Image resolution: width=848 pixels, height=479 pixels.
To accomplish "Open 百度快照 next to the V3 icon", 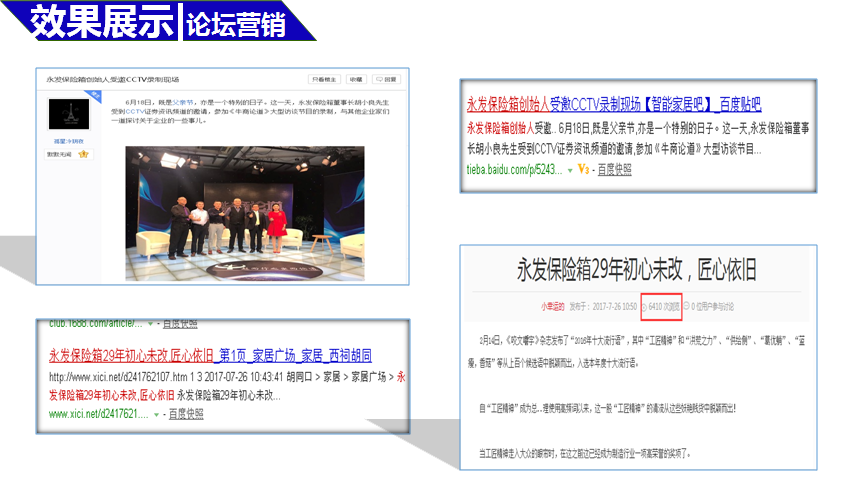I will (614, 170).
